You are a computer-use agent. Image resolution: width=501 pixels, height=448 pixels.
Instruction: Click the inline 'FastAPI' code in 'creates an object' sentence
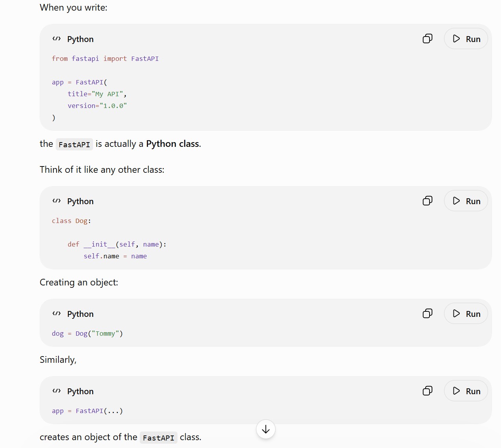(x=159, y=438)
